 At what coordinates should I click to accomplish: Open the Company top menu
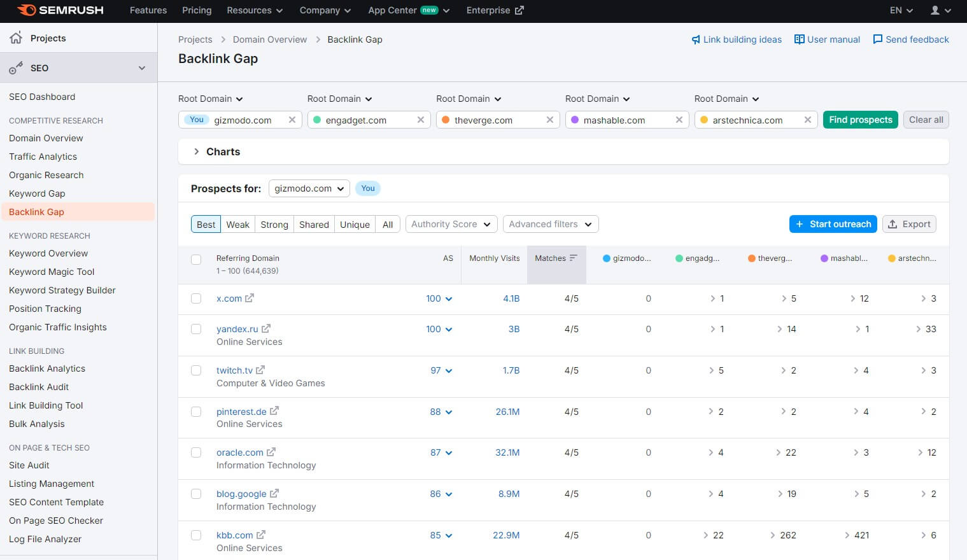pos(325,10)
